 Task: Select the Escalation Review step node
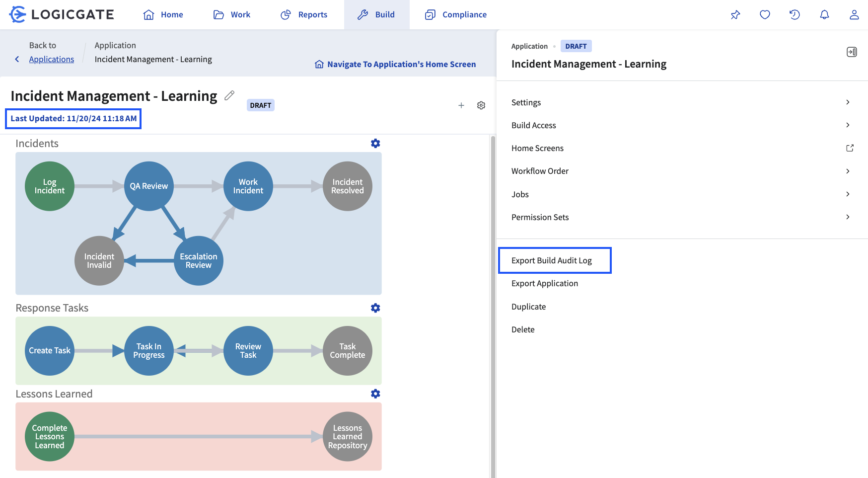tap(199, 261)
